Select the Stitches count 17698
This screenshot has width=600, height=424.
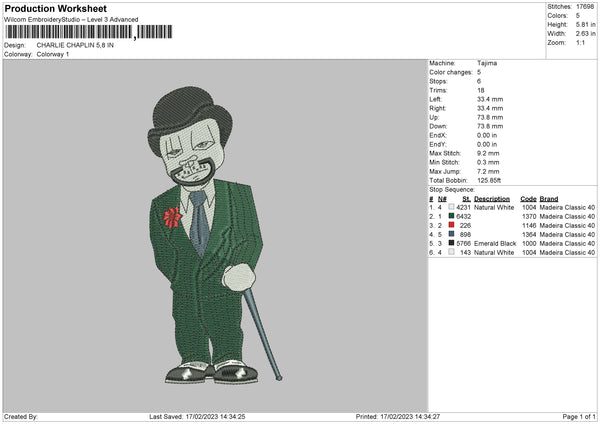[x=585, y=7]
